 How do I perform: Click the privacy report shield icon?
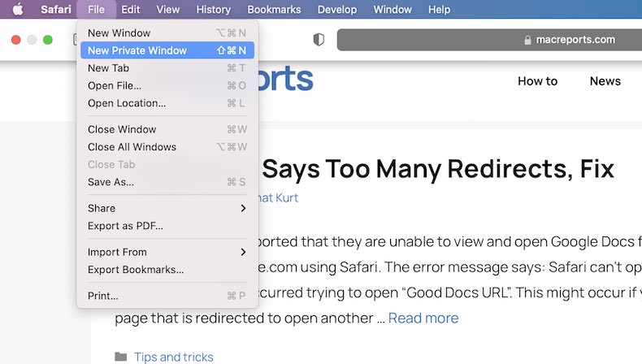319,40
